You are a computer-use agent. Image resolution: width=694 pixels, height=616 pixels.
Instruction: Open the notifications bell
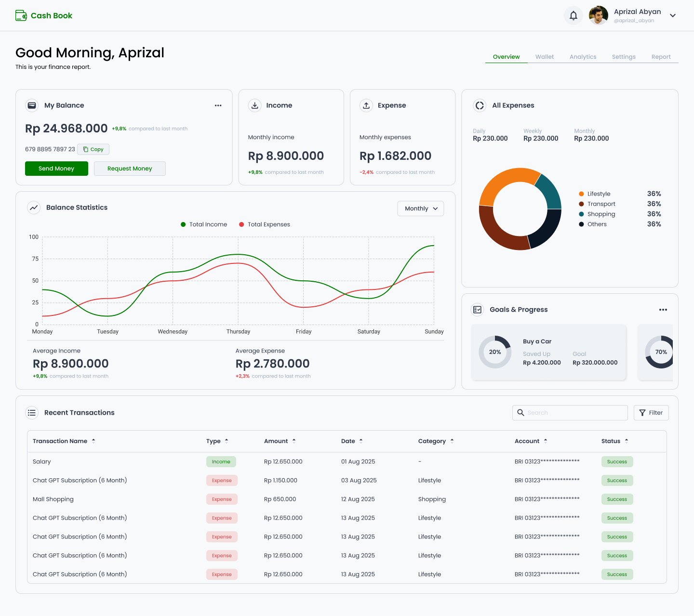coord(574,15)
